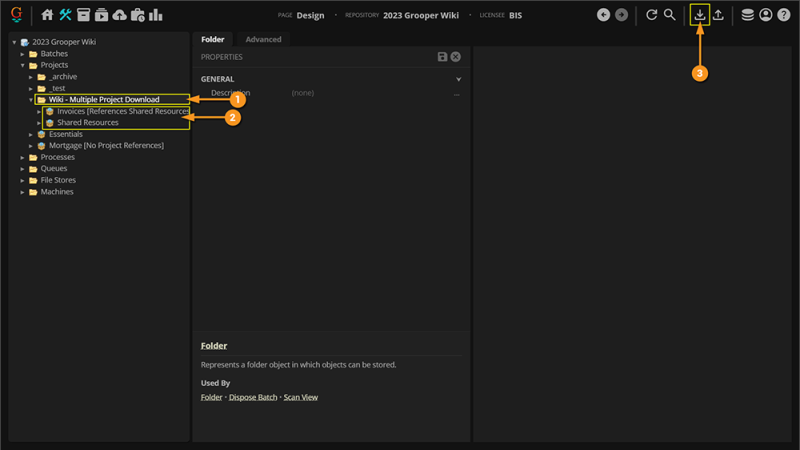Refresh the page with the reload icon
The height and width of the screenshot is (450, 800).
click(652, 15)
